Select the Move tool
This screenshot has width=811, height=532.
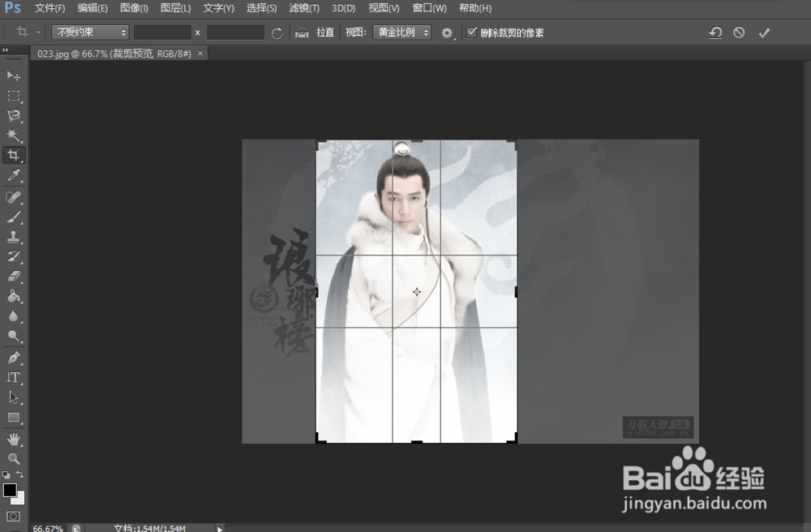pyautogui.click(x=14, y=76)
